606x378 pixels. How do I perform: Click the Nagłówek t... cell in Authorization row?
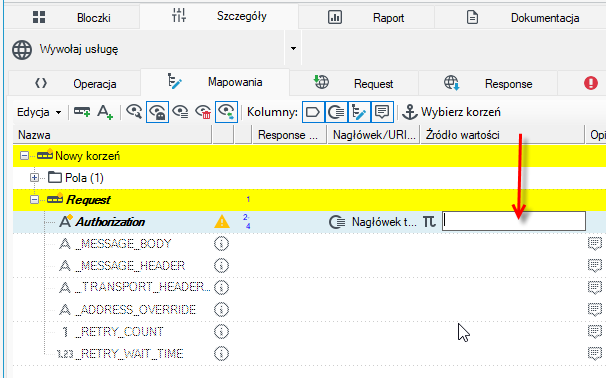(384, 222)
